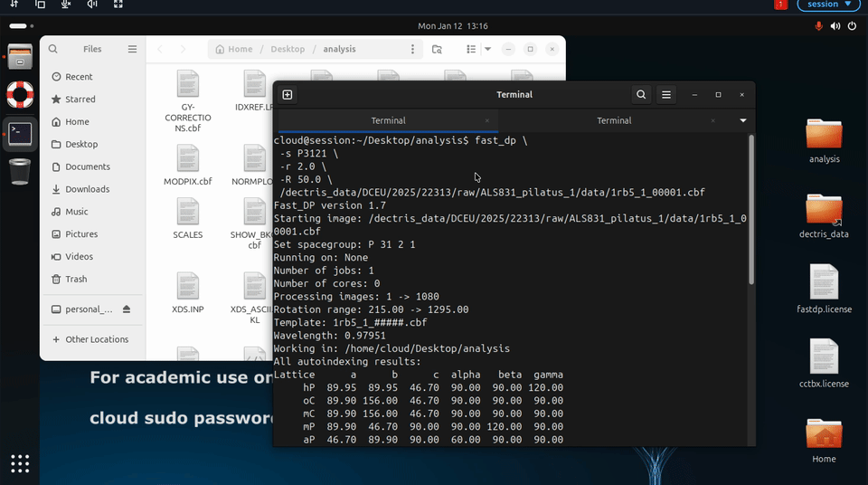
Task: Expand the view options dropdown arrow in Files
Action: [x=487, y=49]
